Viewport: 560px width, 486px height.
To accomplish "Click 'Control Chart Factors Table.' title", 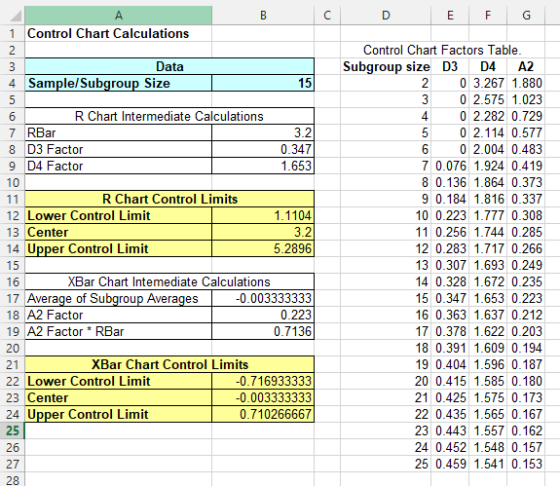I will (442, 50).
